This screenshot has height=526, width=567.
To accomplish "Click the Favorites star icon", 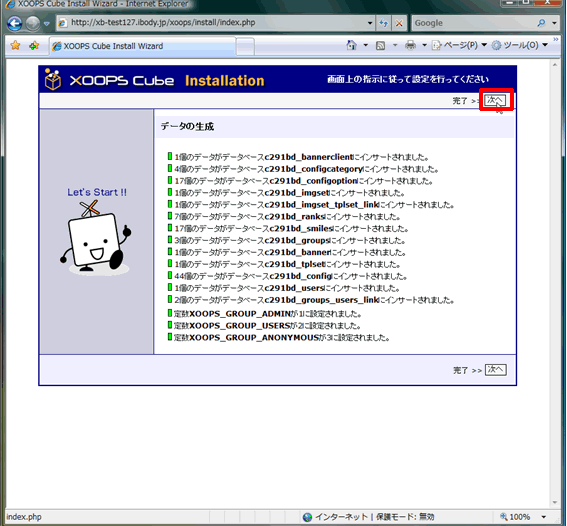I will (x=16, y=46).
